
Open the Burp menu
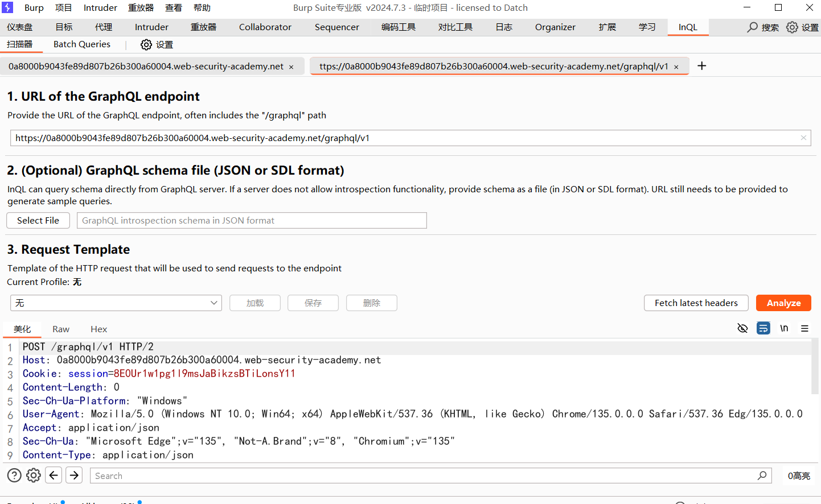34,7
